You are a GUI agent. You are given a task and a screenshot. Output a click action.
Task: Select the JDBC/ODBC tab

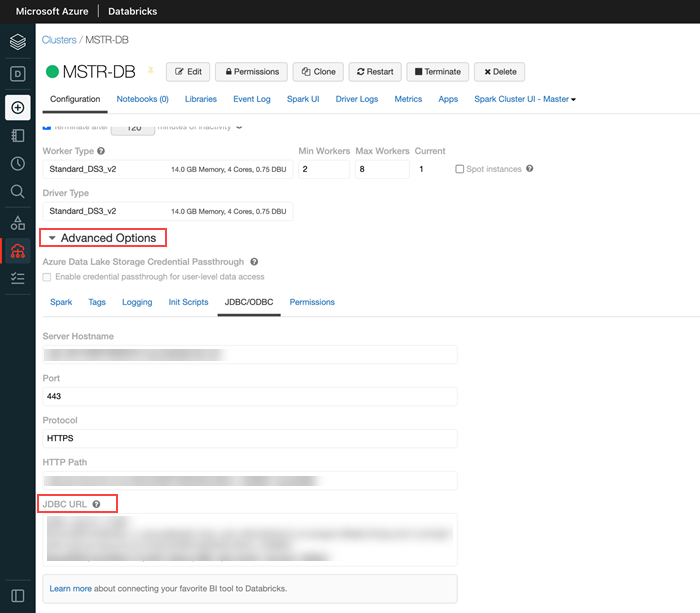pyautogui.click(x=249, y=302)
